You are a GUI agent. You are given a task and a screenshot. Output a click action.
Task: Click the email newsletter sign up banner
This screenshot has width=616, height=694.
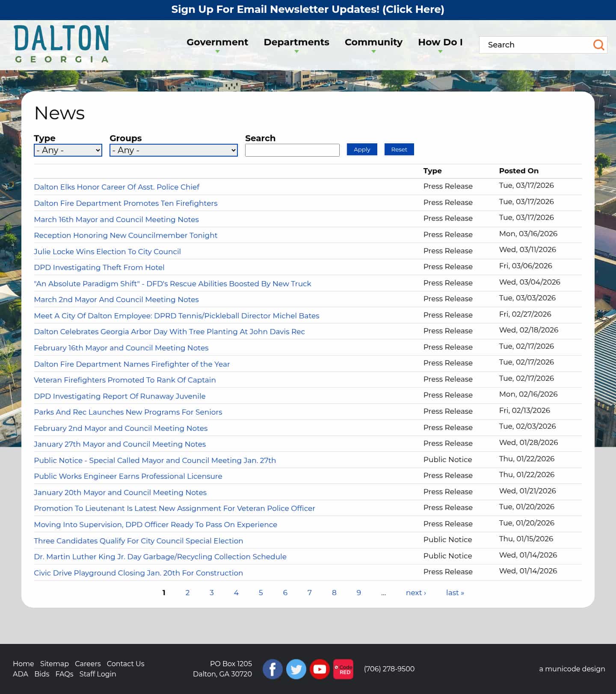(308, 9)
